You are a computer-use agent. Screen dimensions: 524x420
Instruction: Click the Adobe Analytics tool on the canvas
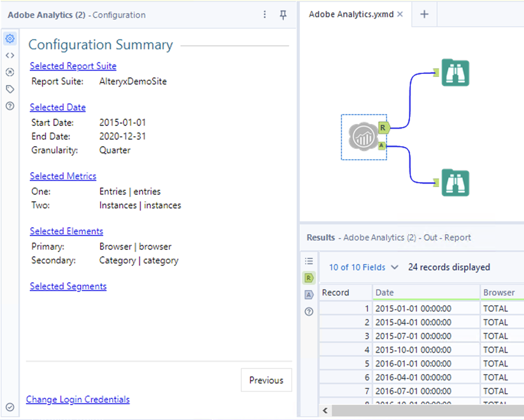362,136
